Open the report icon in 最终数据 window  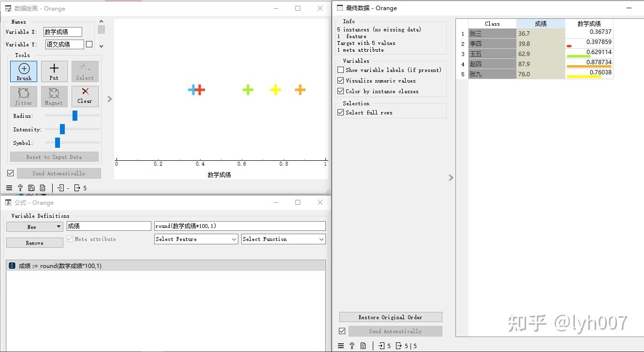[x=363, y=346]
